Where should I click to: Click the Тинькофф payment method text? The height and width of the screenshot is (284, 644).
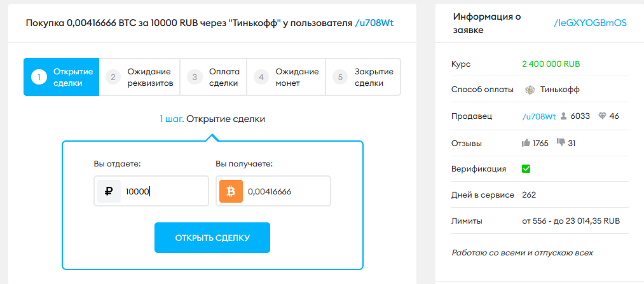(x=560, y=90)
